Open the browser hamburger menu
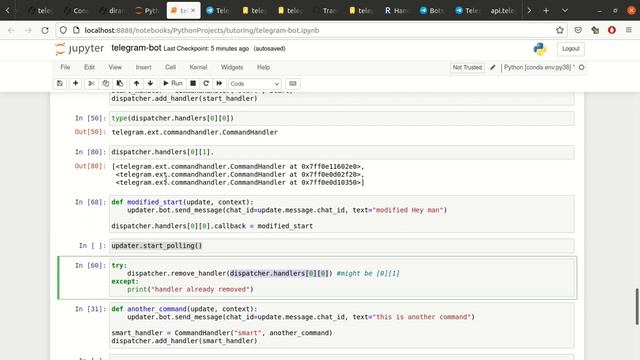640x360 pixels. [x=629, y=30]
